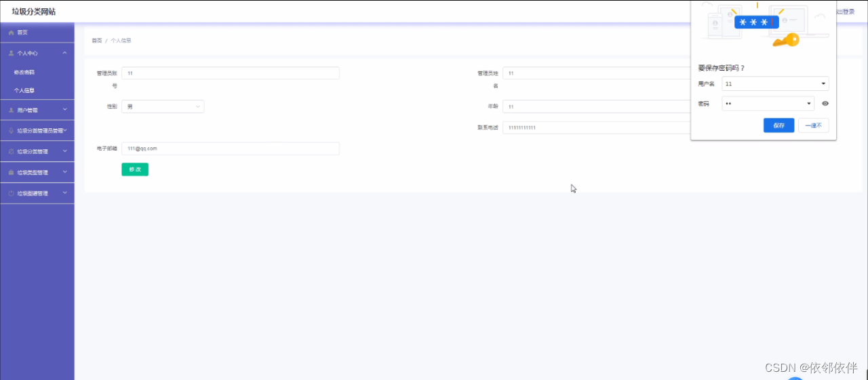
Task: Open the 密码 dropdown in the save password popup
Action: click(768, 104)
